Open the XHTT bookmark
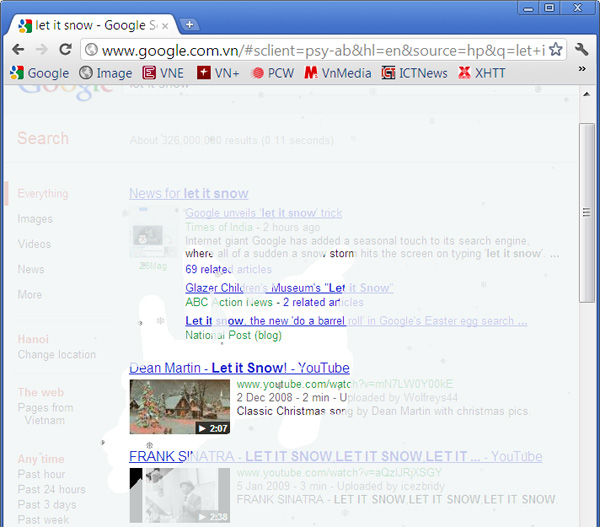This screenshot has width=600, height=527. (x=481, y=73)
